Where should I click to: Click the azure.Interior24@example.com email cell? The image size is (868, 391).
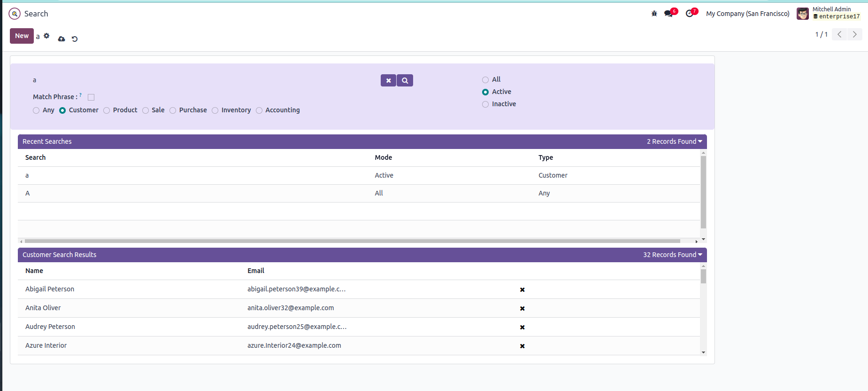click(x=294, y=345)
